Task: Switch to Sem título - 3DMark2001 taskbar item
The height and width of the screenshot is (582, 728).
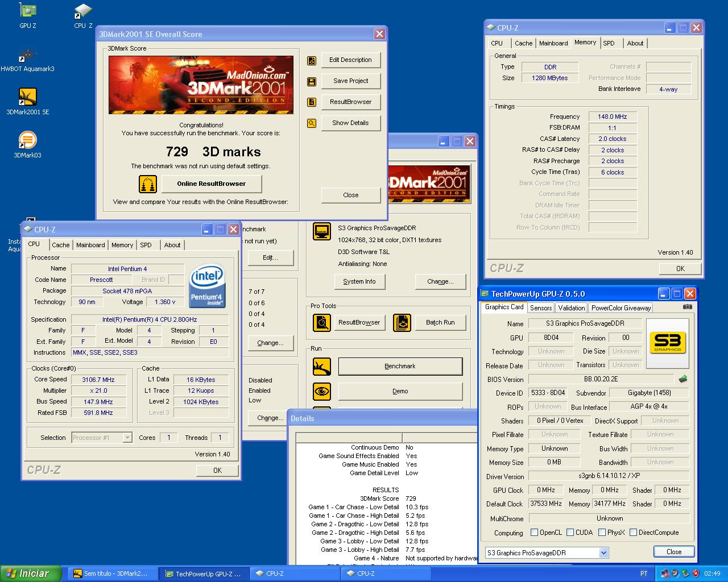Action: (x=113, y=574)
